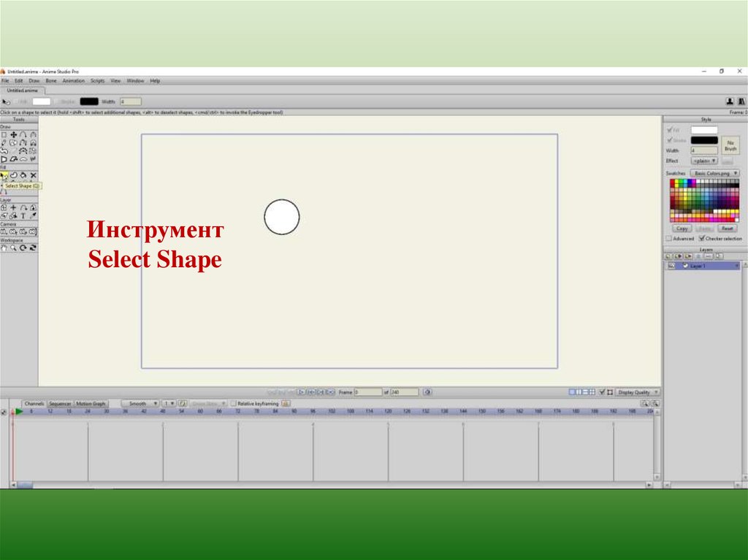
Task: Activate the Eyedropper tool in Layer section
Action: click(33, 216)
